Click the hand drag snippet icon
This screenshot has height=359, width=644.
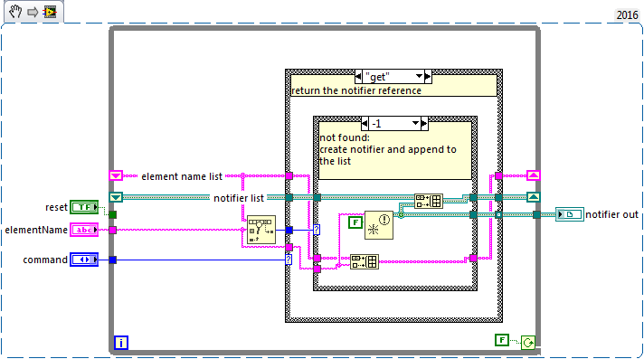pyautogui.click(x=15, y=11)
